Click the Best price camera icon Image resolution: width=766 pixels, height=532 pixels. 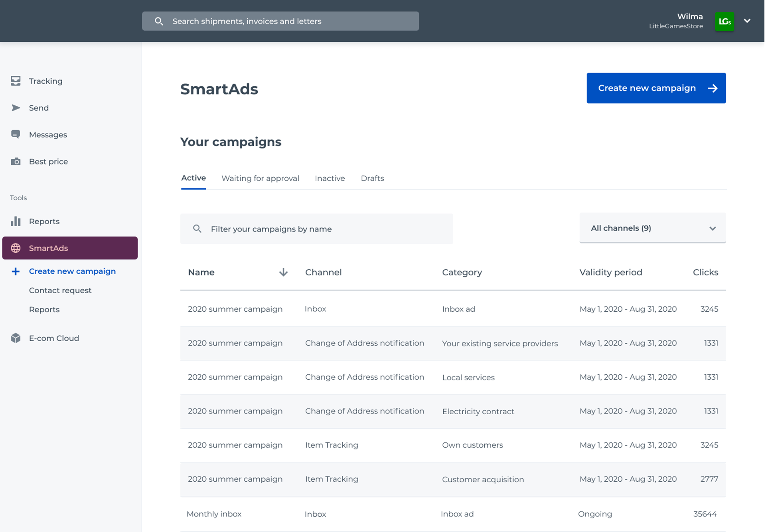pos(16,162)
